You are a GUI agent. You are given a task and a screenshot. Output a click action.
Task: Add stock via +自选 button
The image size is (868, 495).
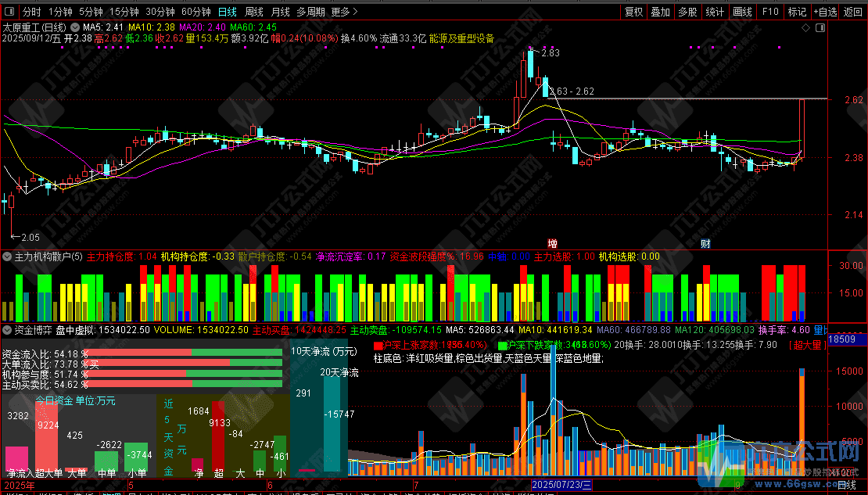[826, 12]
